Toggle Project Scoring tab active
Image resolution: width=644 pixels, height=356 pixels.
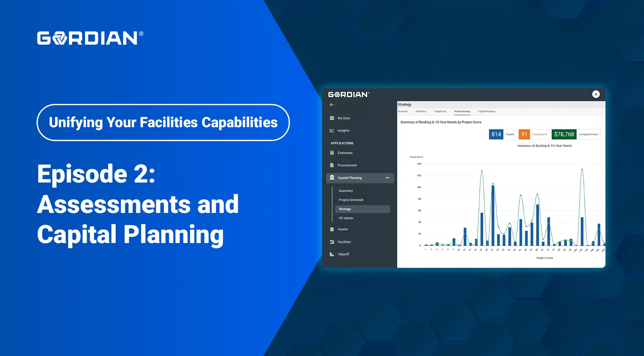coord(462,111)
